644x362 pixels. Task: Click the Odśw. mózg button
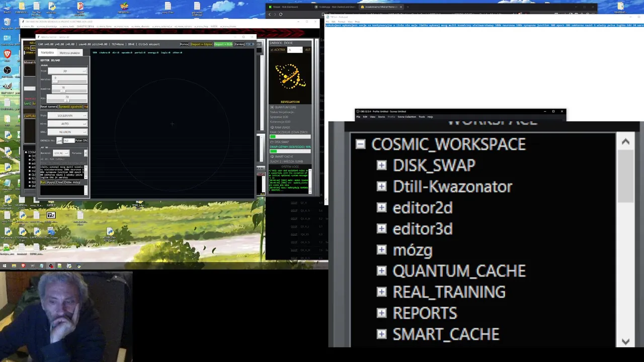pyautogui.click(x=72, y=183)
